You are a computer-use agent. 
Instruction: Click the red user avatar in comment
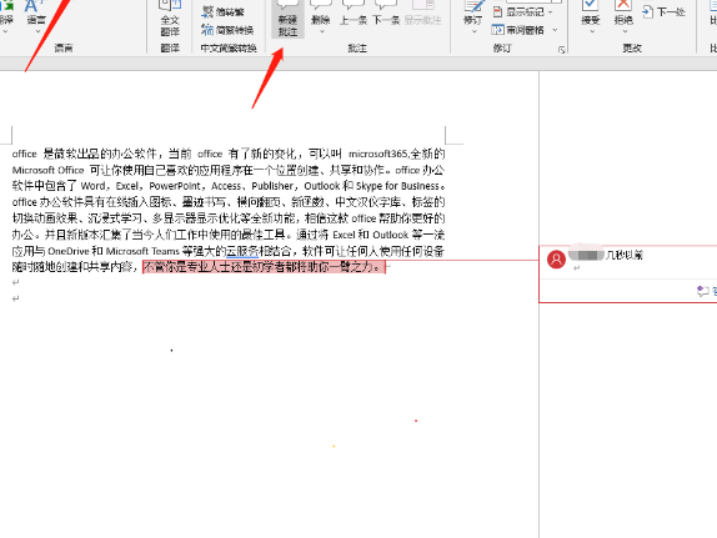click(x=556, y=260)
